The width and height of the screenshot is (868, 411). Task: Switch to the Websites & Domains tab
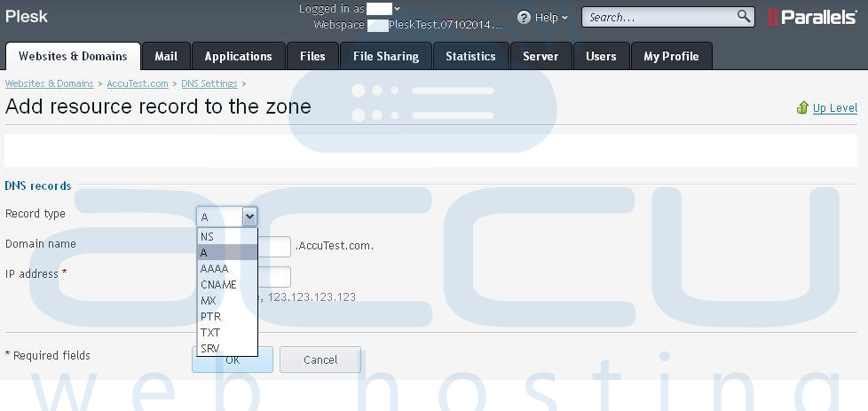point(73,56)
